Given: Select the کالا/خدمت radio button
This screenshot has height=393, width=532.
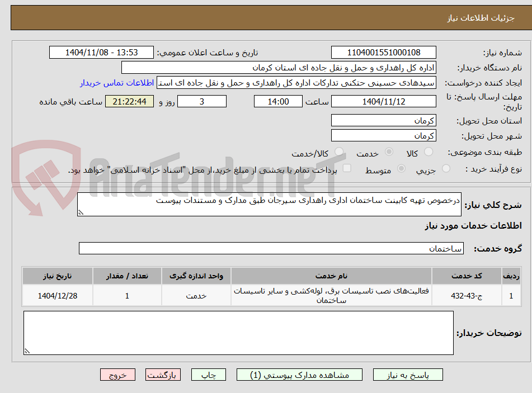Looking at the screenshot, I should click(x=338, y=151).
